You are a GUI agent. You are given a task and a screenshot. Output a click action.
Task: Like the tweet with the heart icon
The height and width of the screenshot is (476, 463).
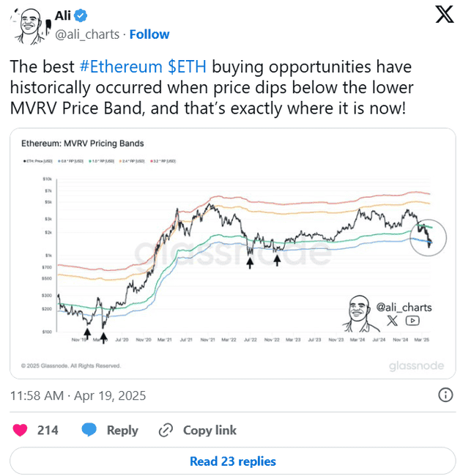(x=20, y=430)
